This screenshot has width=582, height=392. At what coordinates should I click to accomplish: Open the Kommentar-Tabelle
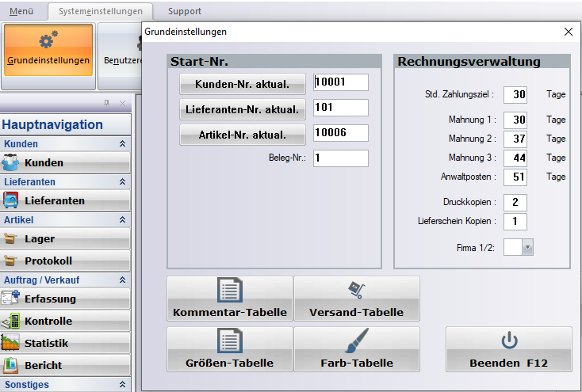230,299
